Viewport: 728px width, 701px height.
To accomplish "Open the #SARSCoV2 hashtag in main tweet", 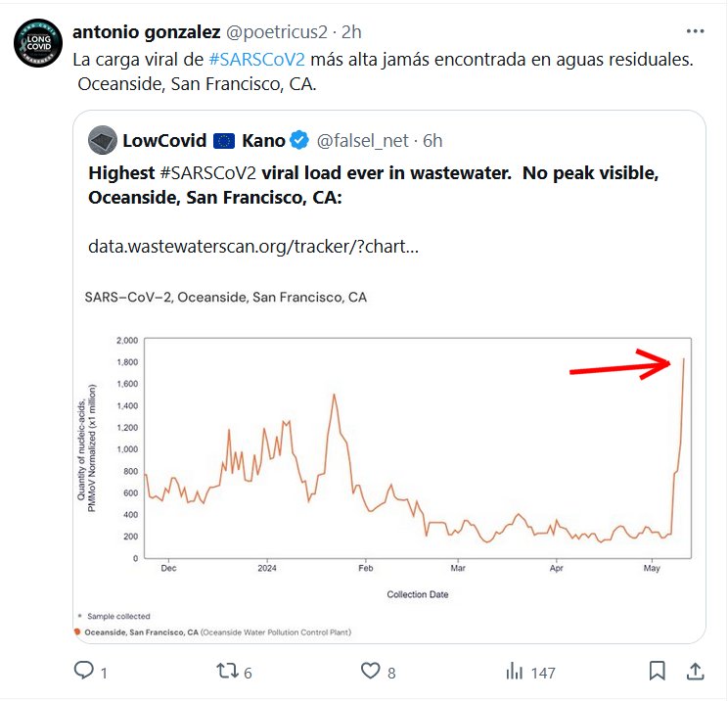I will 256,59.
